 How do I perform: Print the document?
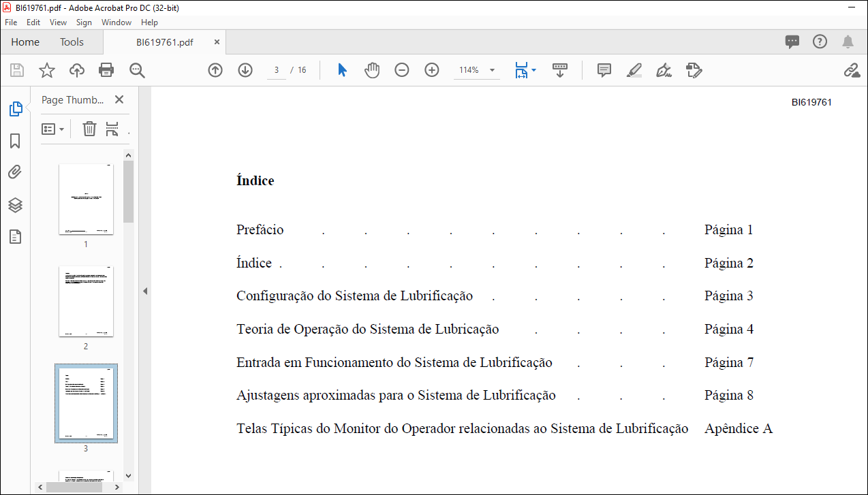point(106,70)
